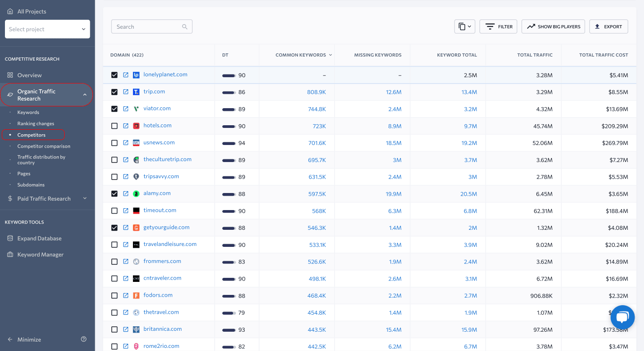Viewport: 644px width, 351px height.
Task: Open external link icon for fodors.com
Action: pos(126,296)
